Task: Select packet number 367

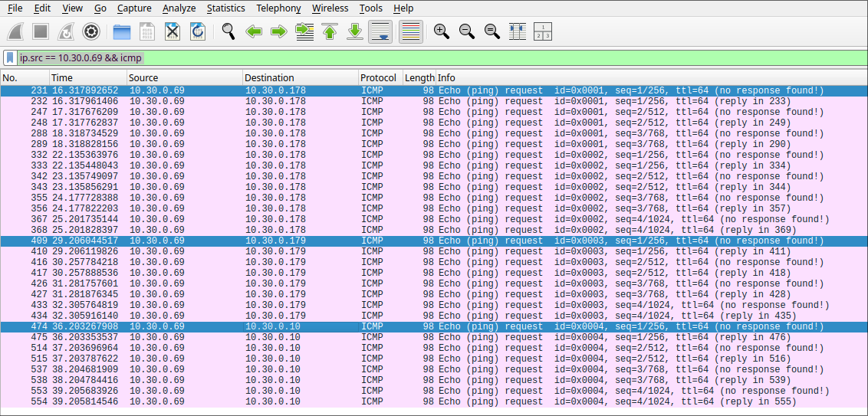Action: [434, 219]
